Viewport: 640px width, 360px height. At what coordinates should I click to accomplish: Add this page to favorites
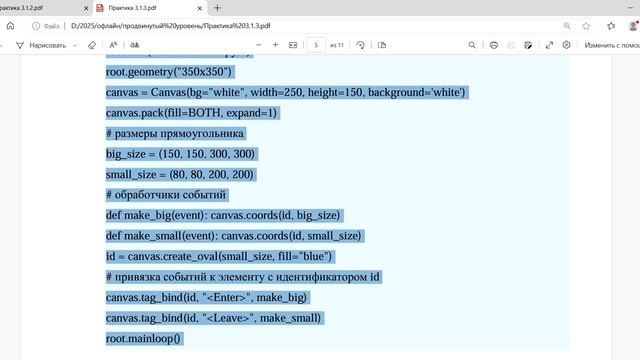[586, 26]
